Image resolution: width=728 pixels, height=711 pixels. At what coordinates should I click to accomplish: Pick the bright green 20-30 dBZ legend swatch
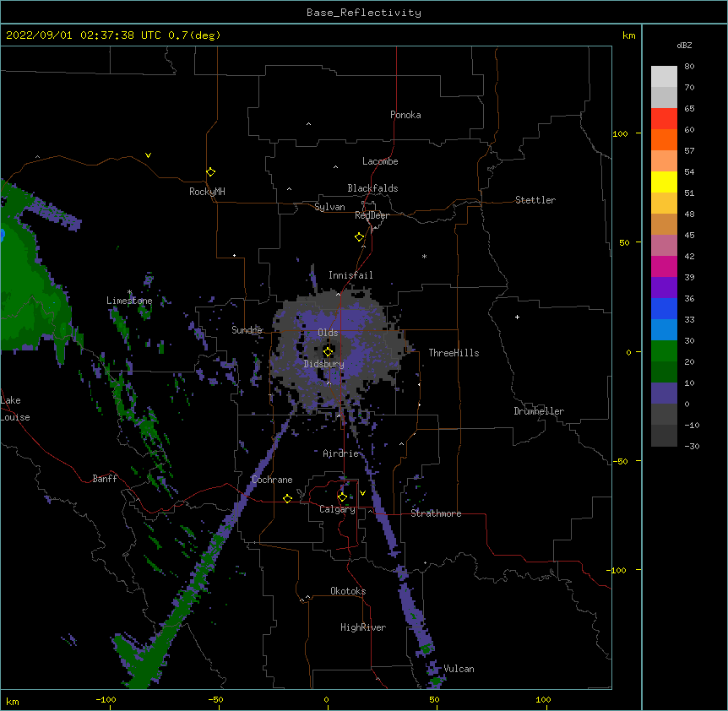[x=664, y=351]
